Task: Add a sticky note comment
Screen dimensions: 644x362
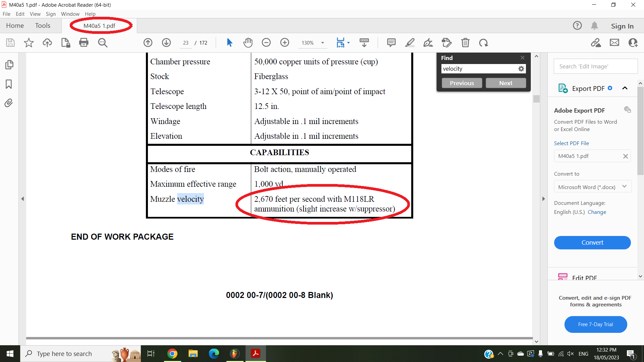Action: pos(391,43)
